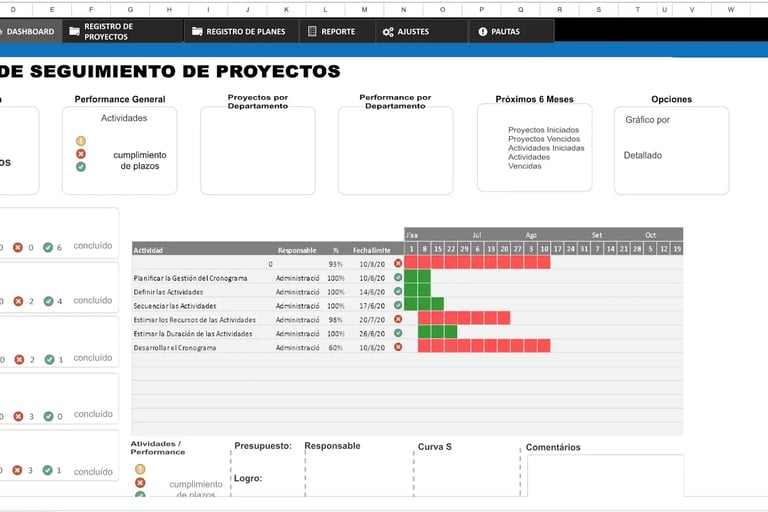Image resolution: width=768 pixels, height=512 pixels.
Task: Click the red Gantt bar of Desarrollar el Cronograma
Action: click(484, 346)
